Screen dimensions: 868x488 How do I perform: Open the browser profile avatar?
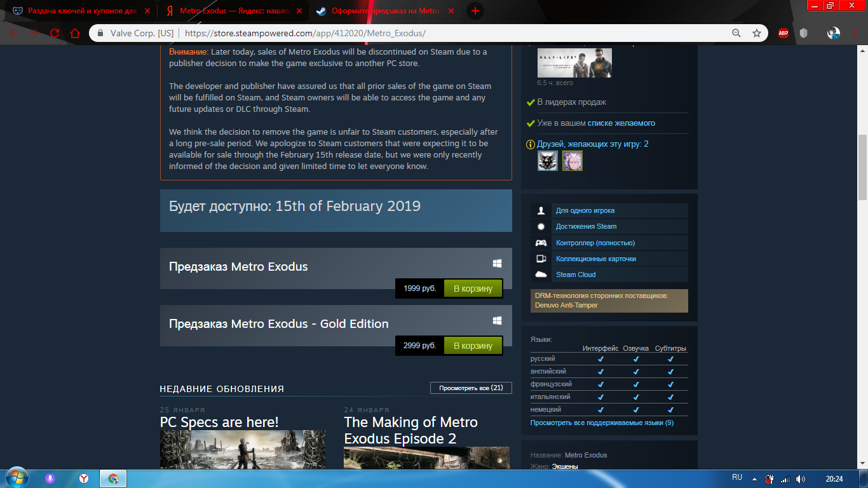click(x=834, y=33)
